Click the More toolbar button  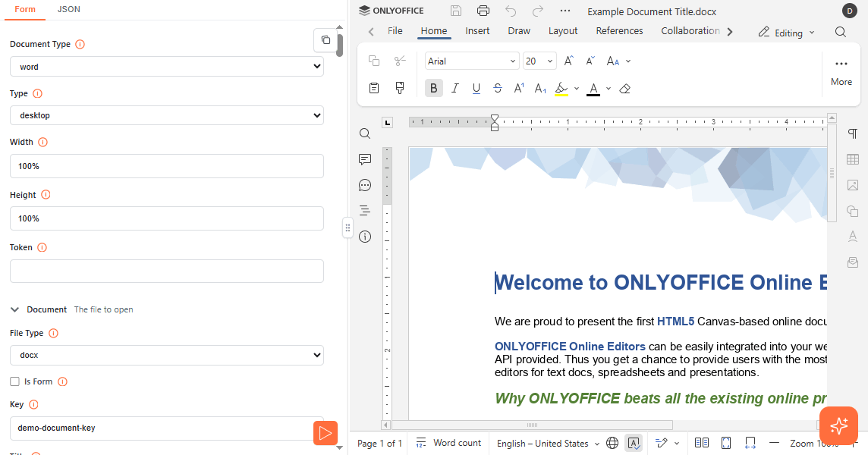841,71
